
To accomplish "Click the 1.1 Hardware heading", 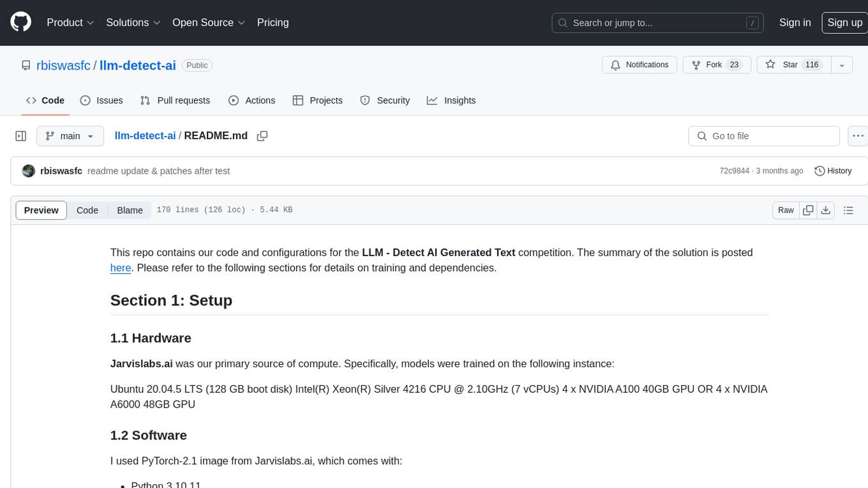I will (151, 338).
